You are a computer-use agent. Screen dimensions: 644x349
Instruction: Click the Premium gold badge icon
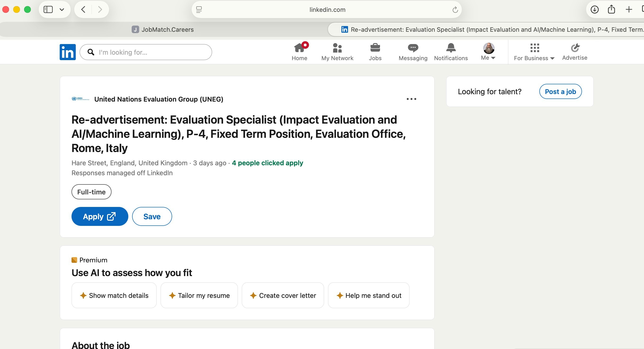[74, 260]
